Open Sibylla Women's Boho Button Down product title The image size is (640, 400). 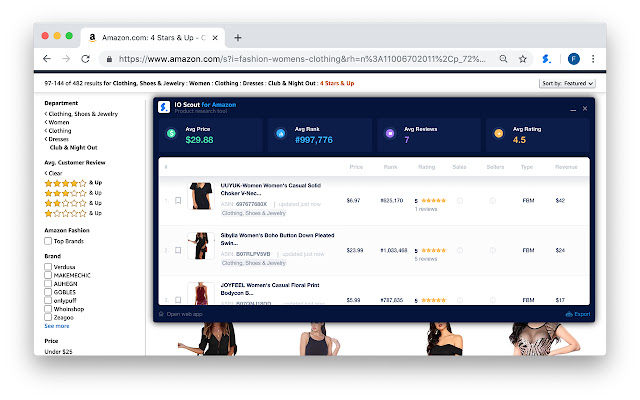pyautogui.click(x=277, y=239)
